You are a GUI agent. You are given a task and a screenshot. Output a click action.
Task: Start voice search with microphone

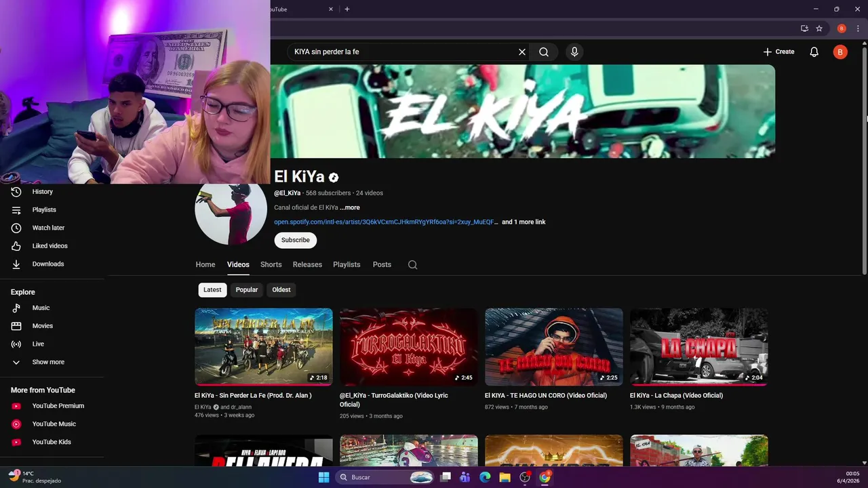(x=574, y=52)
